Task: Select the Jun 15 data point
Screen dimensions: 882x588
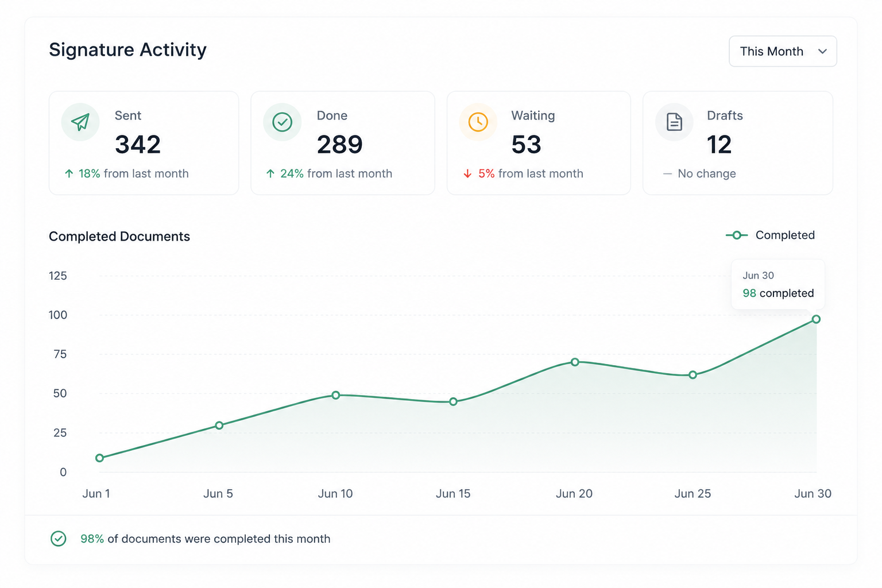Action: 454,402
